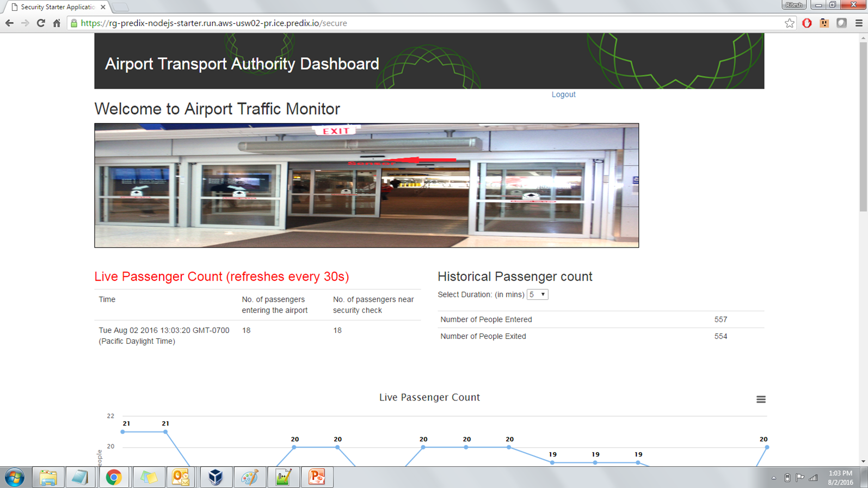Click the airport exit door image

tap(366, 186)
